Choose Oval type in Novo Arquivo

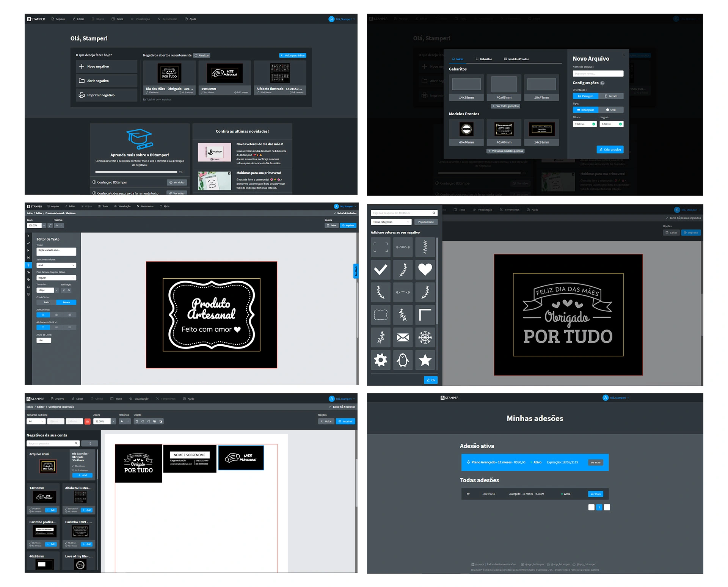[x=611, y=110]
